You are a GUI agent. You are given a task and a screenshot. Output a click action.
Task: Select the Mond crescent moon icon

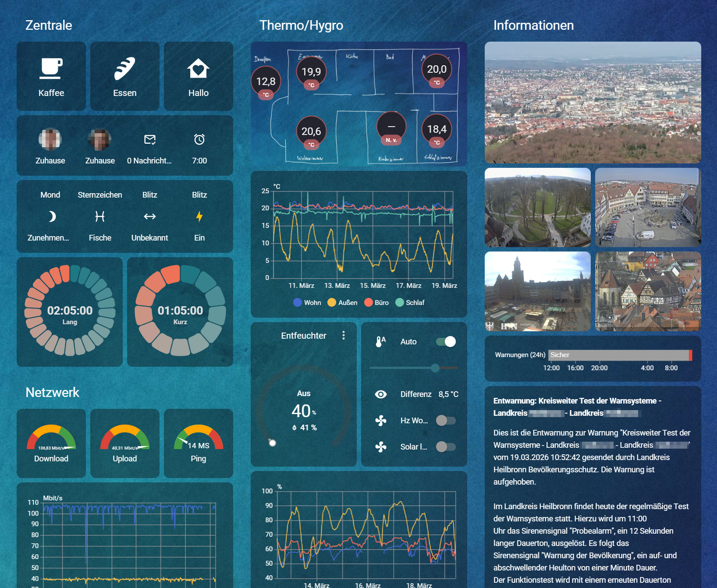click(52, 216)
